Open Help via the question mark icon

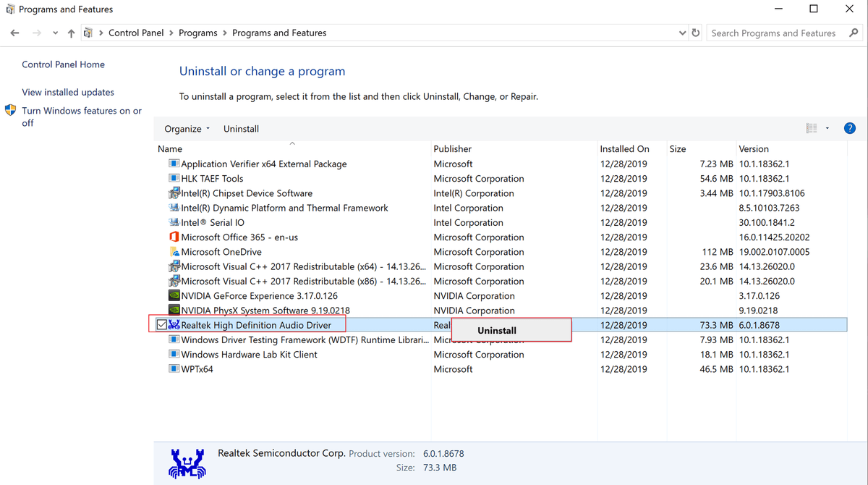(x=849, y=127)
